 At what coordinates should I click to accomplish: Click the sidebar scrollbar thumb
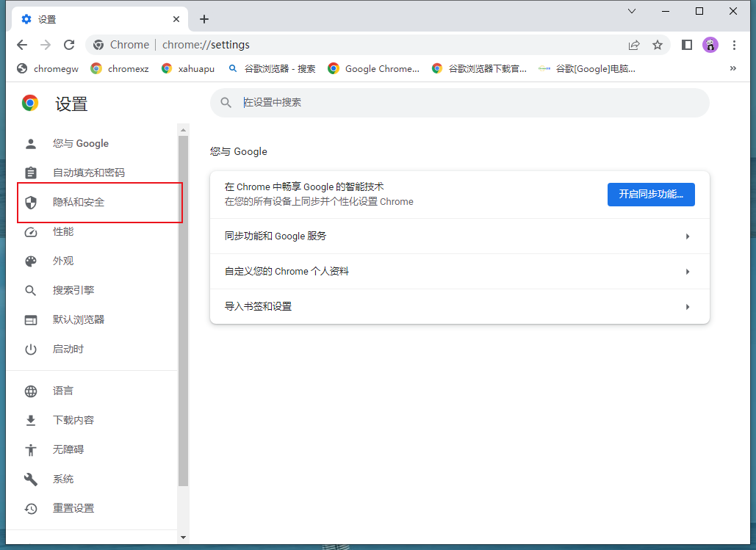pos(183,311)
